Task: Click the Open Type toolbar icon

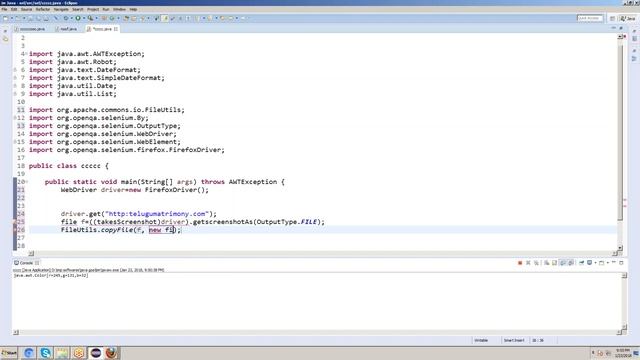Action: pyautogui.click(x=126, y=18)
